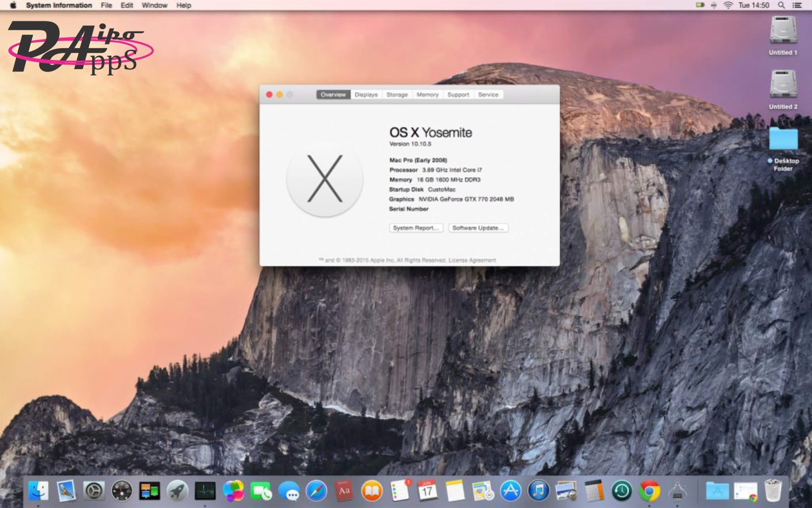Open the Help menu
Image resolution: width=812 pixels, height=508 pixels.
tap(184, 5)
